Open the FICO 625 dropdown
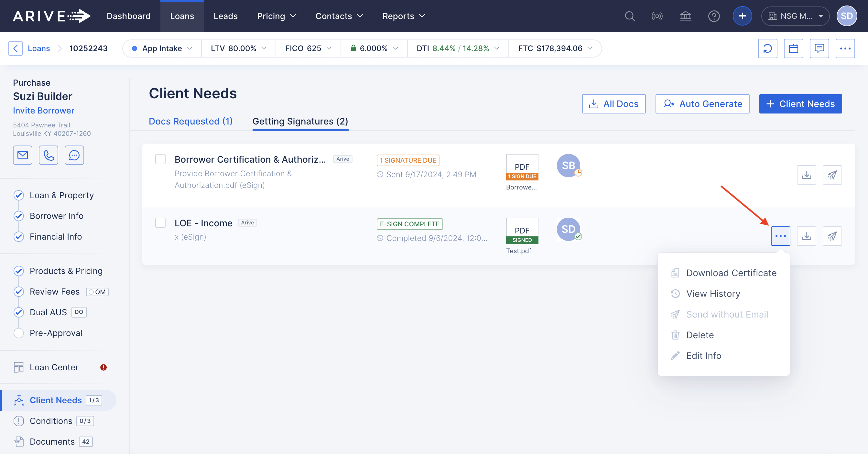Viewport: 868px width, 454px height. (308, 49)
